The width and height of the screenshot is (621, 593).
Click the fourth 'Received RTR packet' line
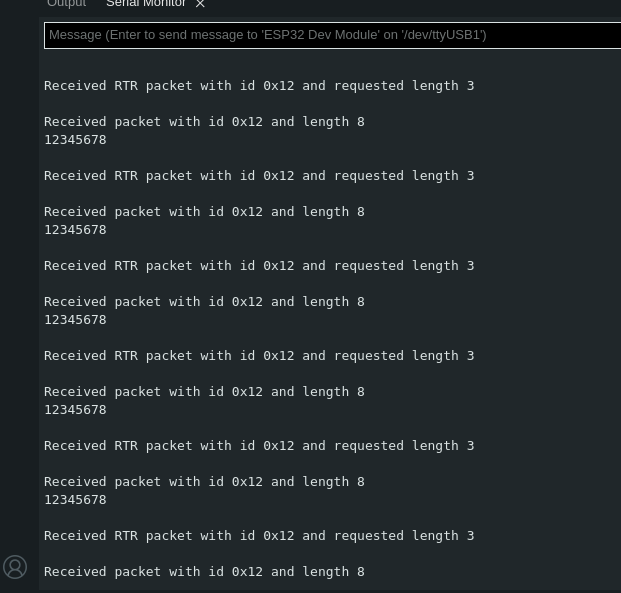point(259,356)
